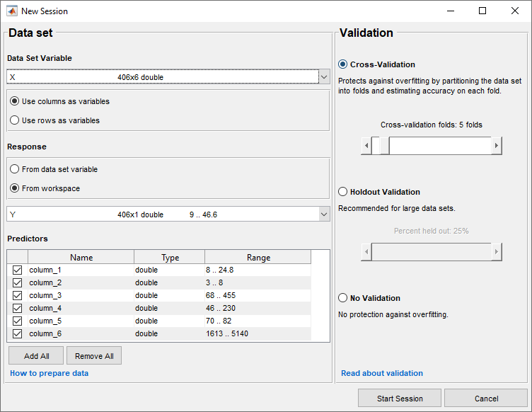Select Holdout Validation option
Image resolution: width=532 pixels, height=412 pixels.
(x=343, y=192)
